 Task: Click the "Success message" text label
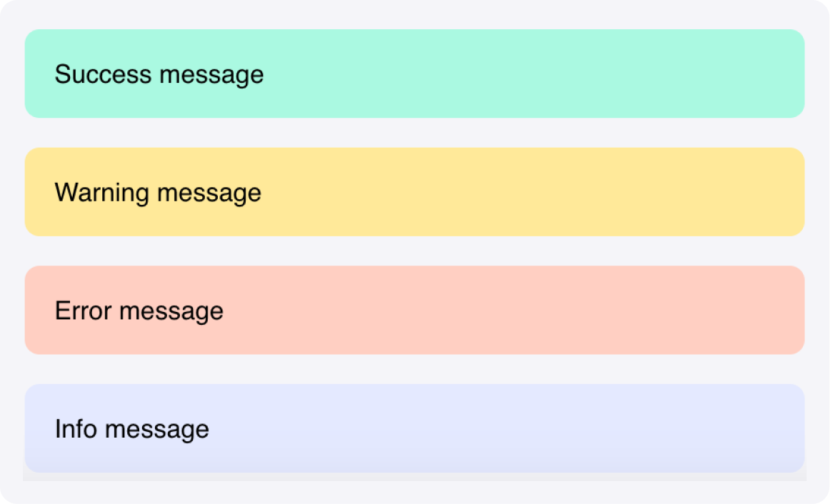(x=159, y=74)
